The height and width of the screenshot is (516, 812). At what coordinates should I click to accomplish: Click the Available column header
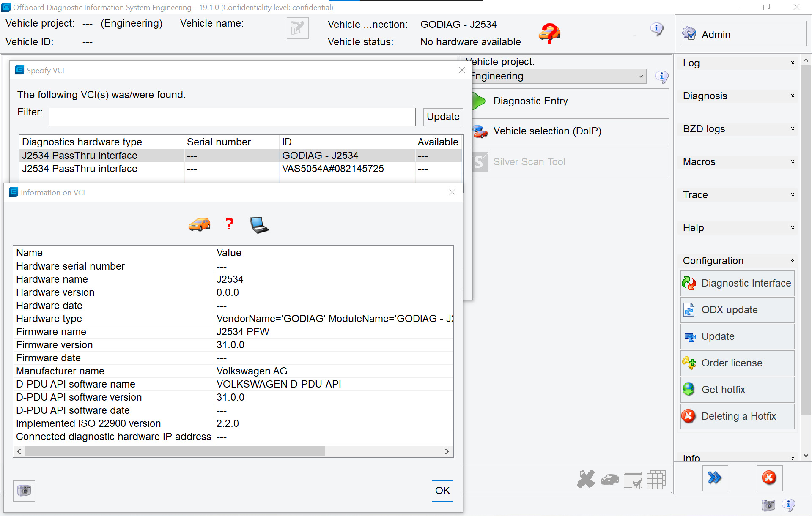click(438, 142)
